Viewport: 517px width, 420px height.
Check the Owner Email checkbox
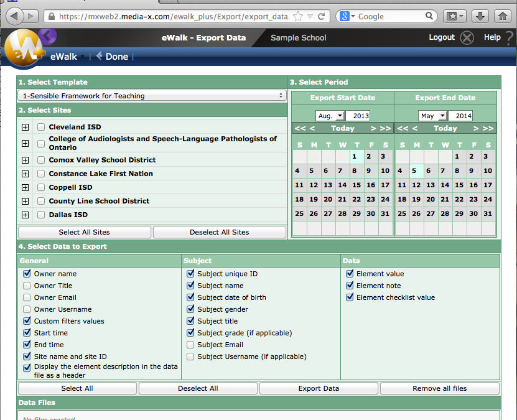[x=27, y=297]
